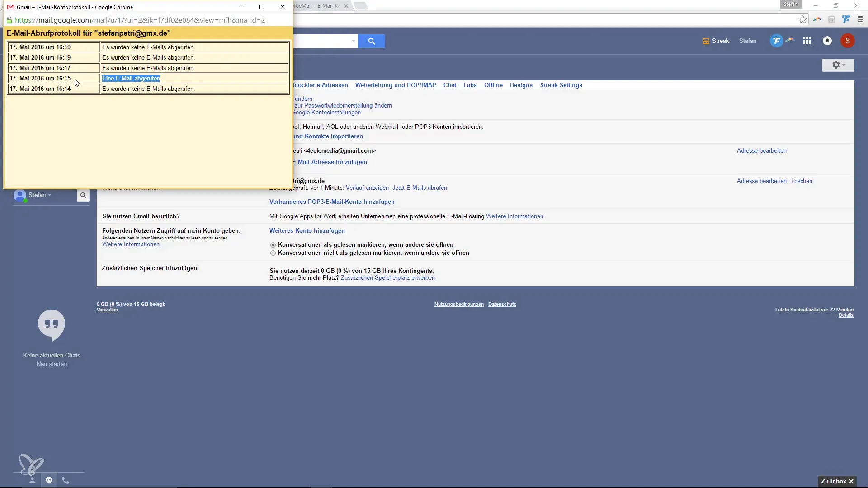The image size is (868, 488).
Task: Click the Gmail favicon in popup title bar
Action: (x=11, y=7)
